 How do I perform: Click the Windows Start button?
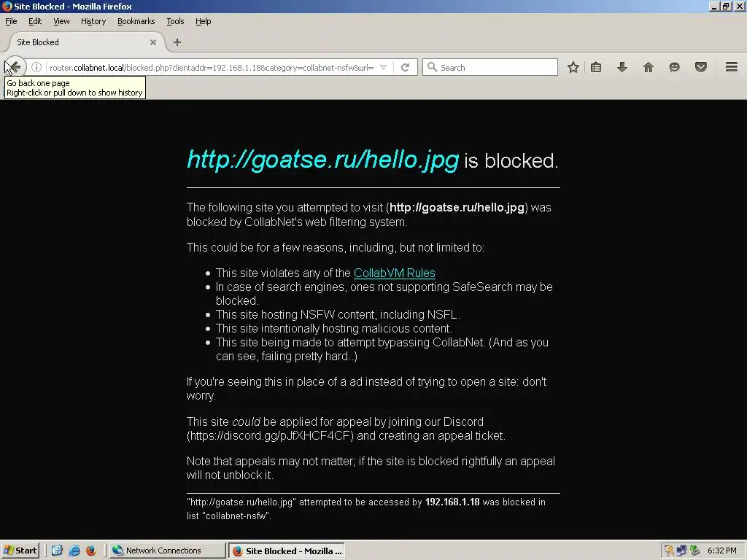point(20,551)
